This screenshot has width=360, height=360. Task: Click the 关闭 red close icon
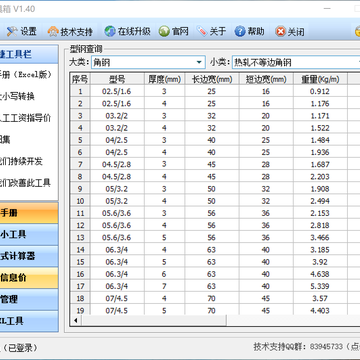coord(281,32)
